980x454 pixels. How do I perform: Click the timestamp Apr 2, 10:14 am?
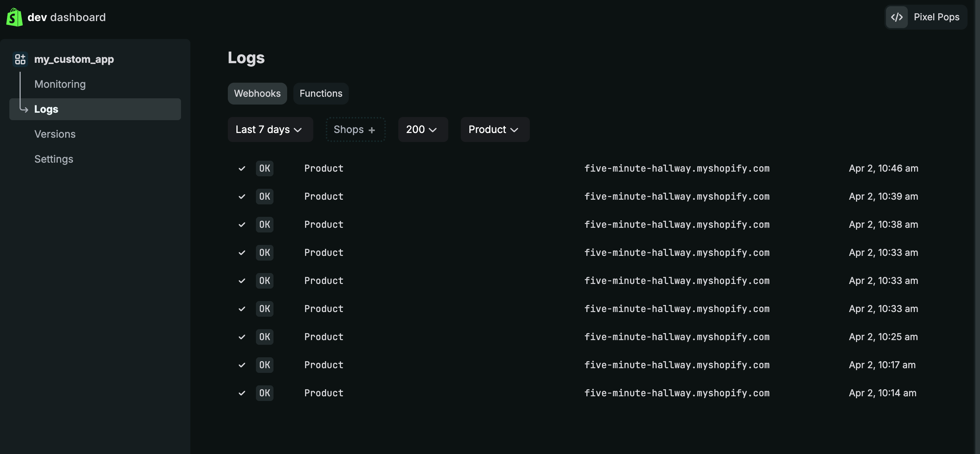click(883, 393)
